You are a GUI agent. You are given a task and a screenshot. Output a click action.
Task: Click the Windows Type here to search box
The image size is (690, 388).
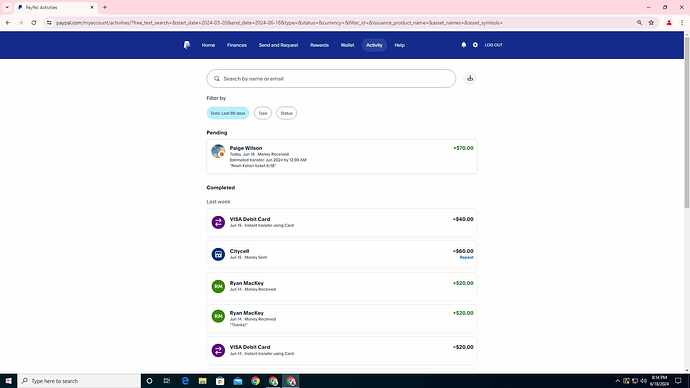(79, 381)
